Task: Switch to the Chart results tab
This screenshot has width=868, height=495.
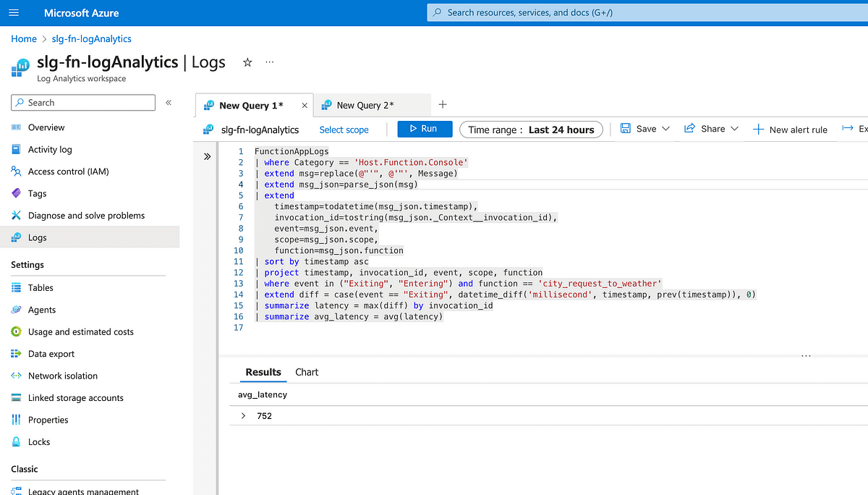Action: click(x=307, y=372)
